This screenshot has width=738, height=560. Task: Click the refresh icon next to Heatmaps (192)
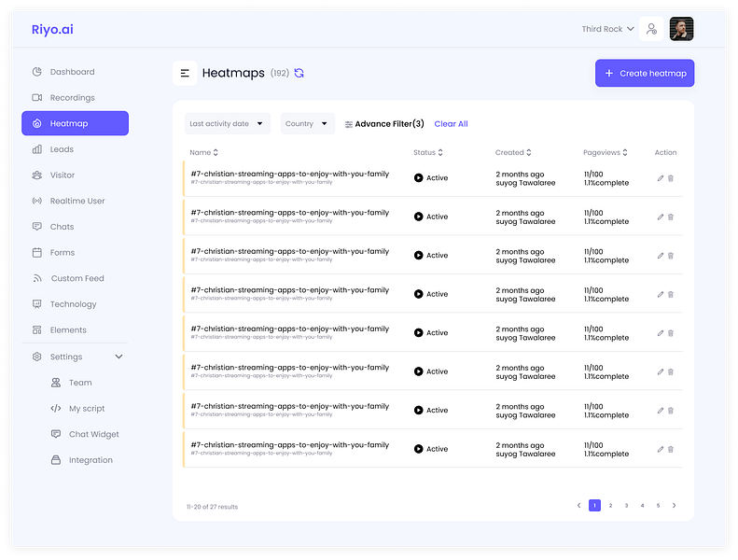[299, 73]
